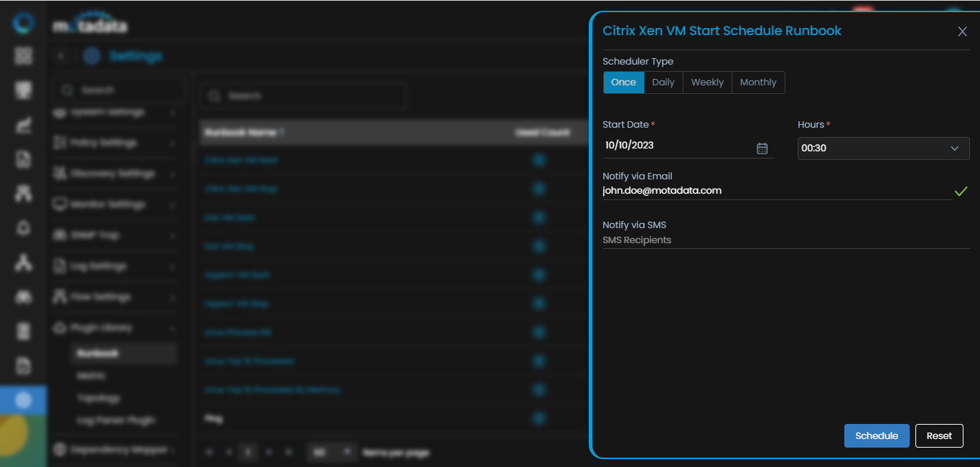Open the Start Date calendar picker
The height and width of the screenshot is (467, 980).
tap(762, 148)
